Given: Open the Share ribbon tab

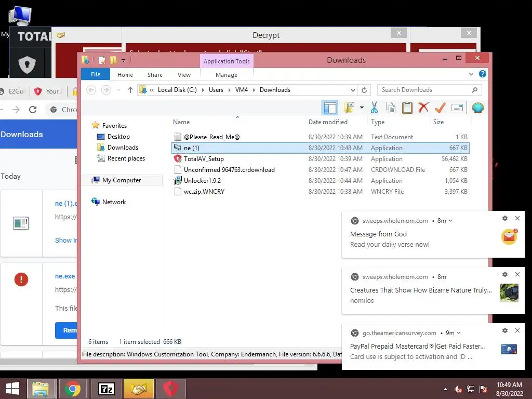Looking at the screenshot, I should tap(155, 75).
